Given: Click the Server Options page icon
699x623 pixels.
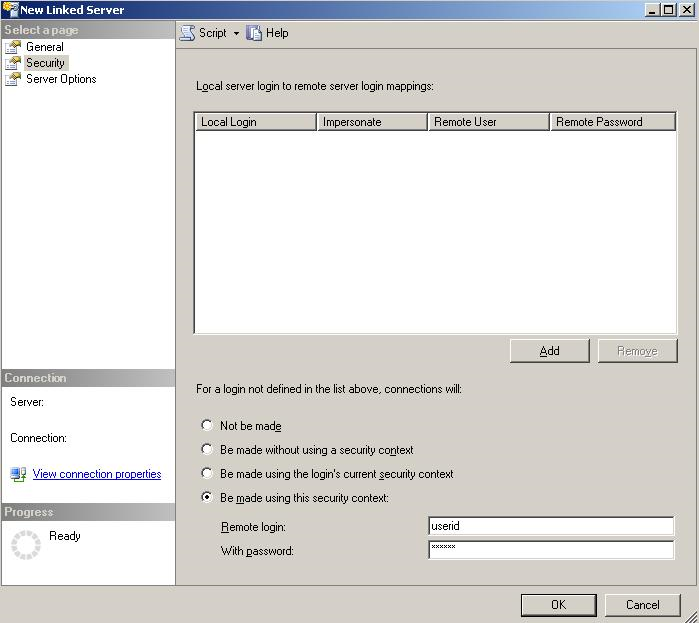Looking at the screenshot, I should tap(13, 79).
